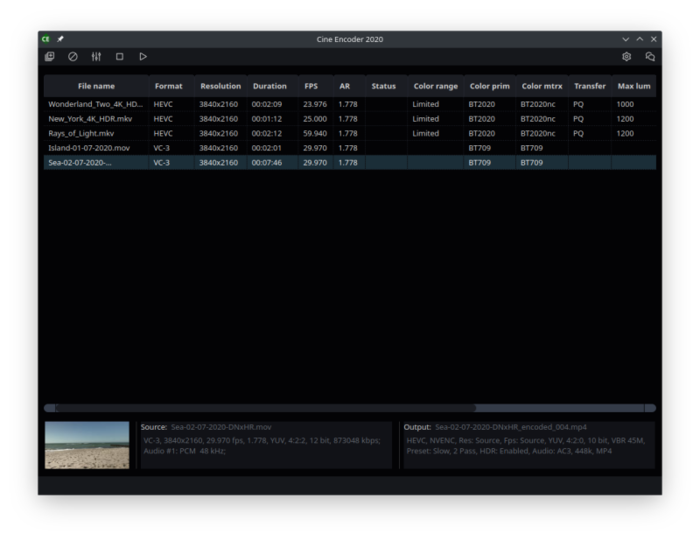700x540 pixels.
Task: Open encoder presets sliders icon
Action: pos(96,57)
